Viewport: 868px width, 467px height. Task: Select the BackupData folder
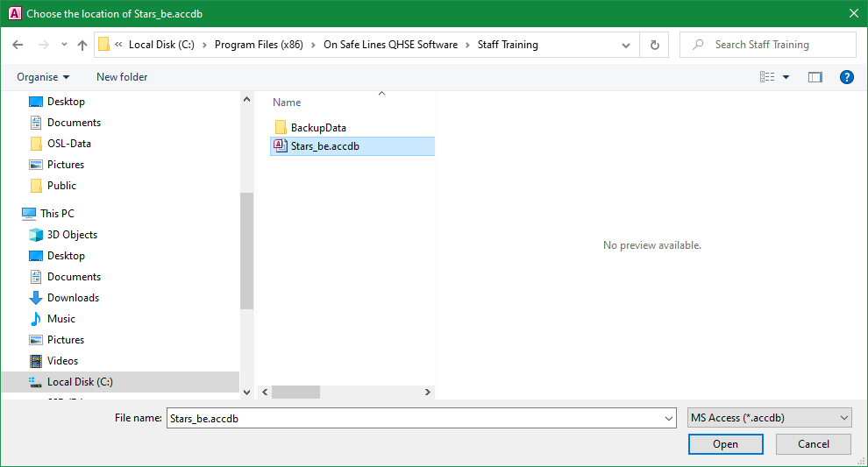318,128
